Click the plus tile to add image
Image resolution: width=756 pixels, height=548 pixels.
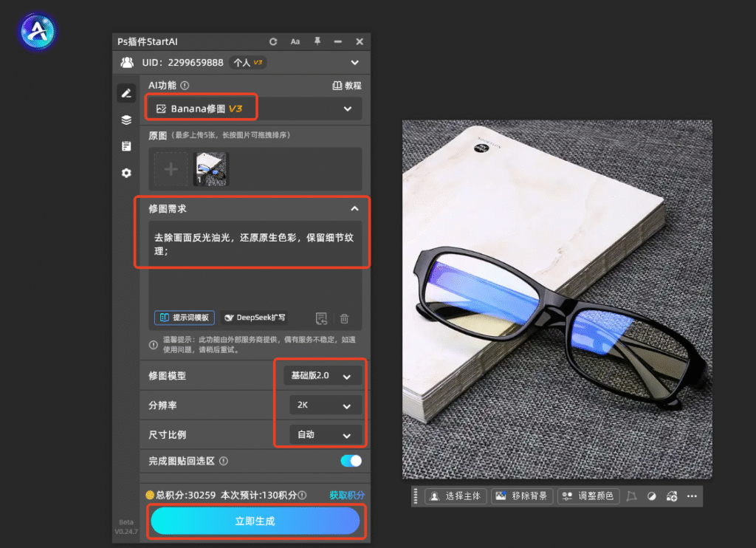click(x=171, y=169)
